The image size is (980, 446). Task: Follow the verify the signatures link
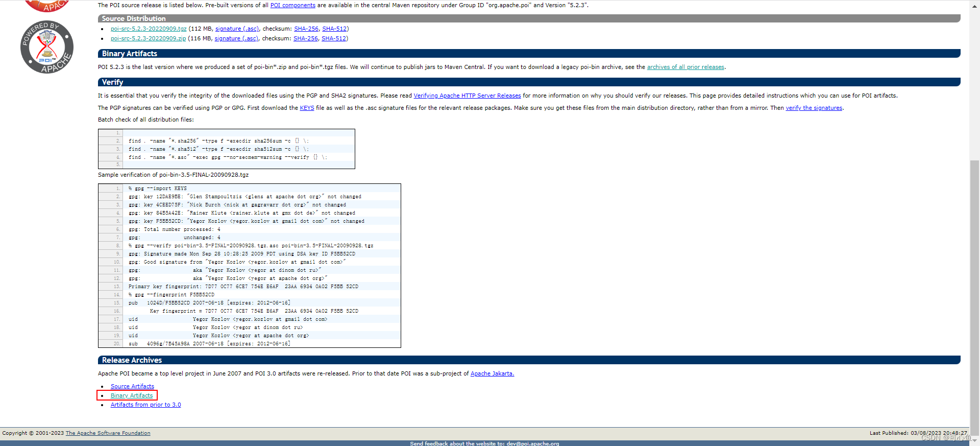pos(814,108)
